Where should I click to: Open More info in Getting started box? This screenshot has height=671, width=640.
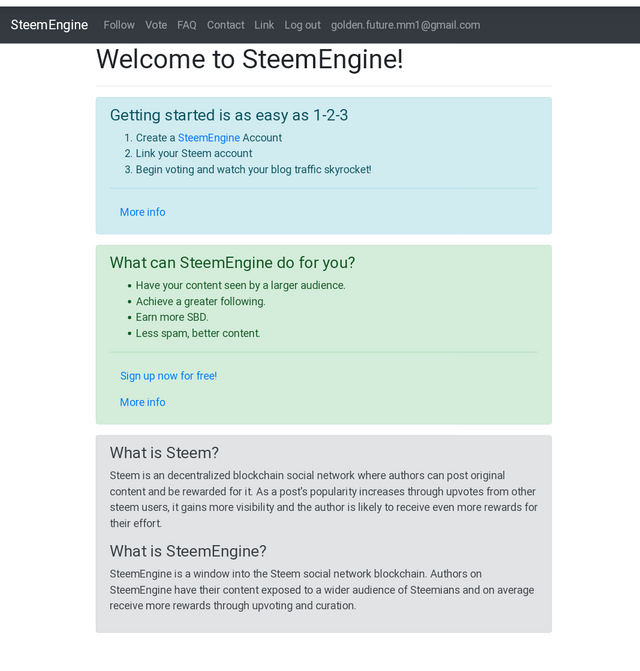coord(142,212)
